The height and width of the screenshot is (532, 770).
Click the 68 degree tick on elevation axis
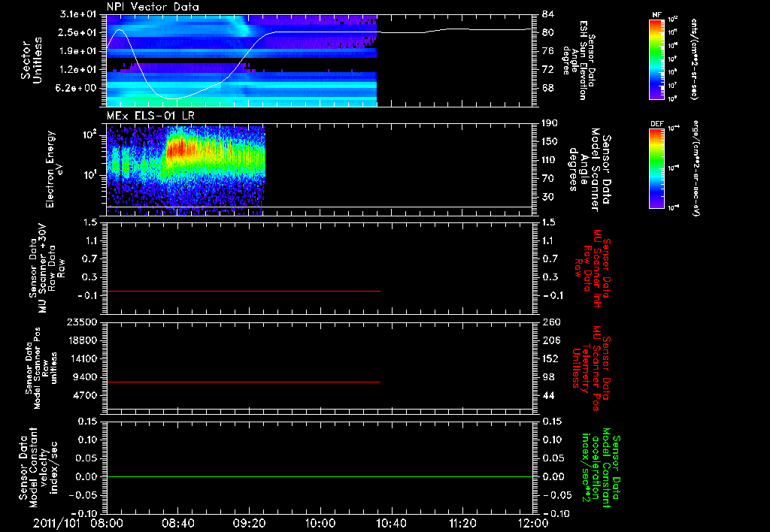point(548,88)
